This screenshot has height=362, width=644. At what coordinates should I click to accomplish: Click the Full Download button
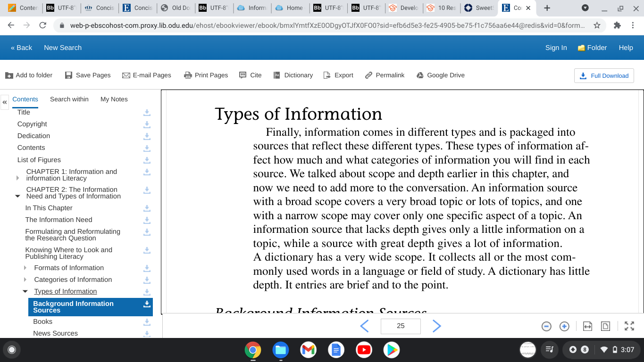coord(604,75)
